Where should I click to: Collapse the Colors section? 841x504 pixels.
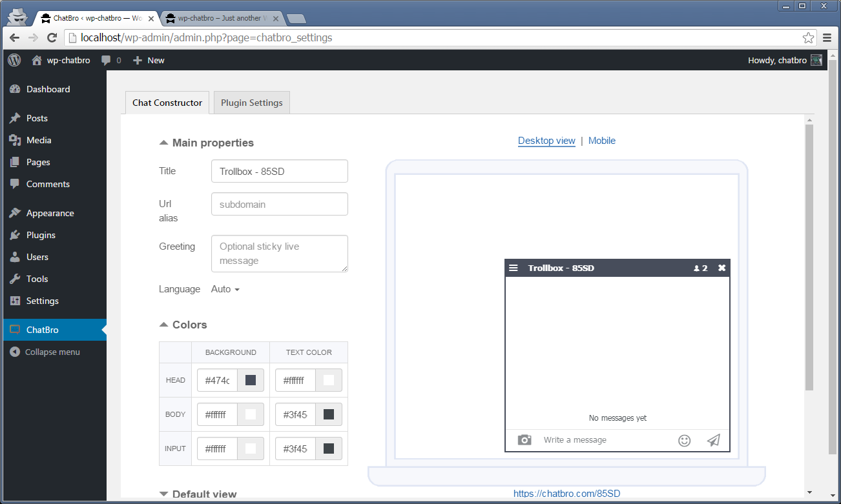point(183,325)
